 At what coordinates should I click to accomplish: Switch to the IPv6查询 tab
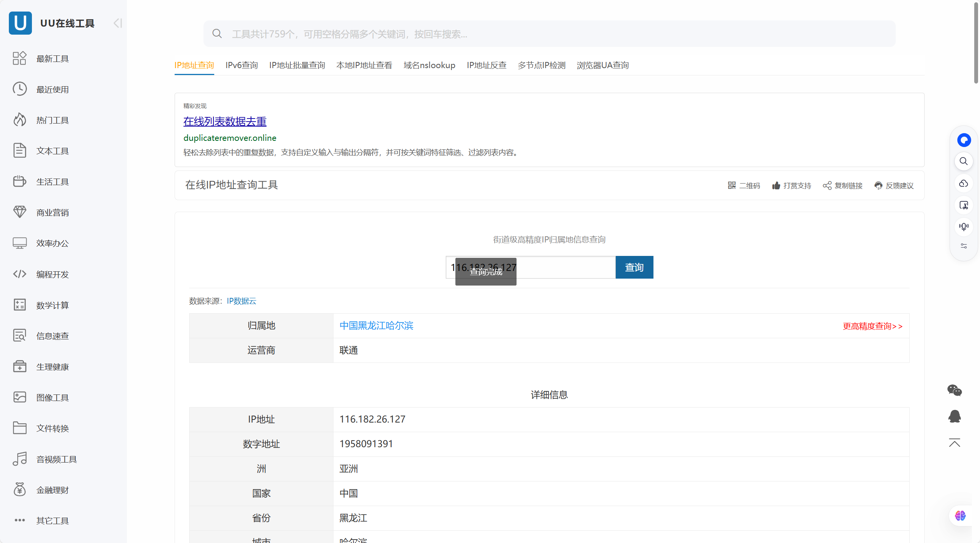point(242,65)
